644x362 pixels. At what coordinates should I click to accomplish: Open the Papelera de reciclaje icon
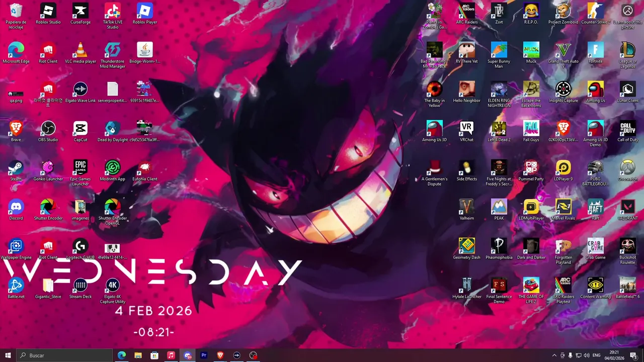[16, 16]
